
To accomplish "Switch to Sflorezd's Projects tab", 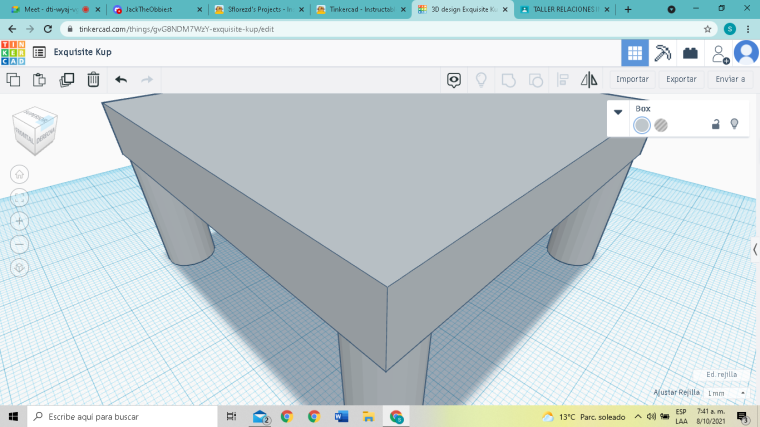I will pyautogui.click(x=259, y=9).
